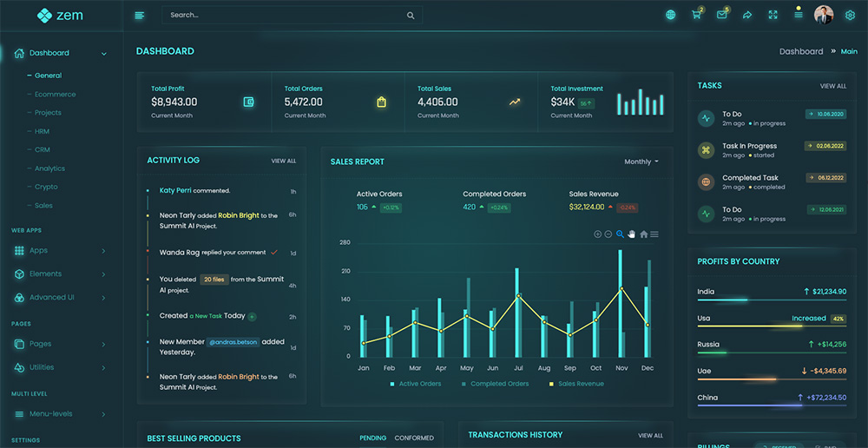The width and height of the screenshot is (868, 448).
Task: Toggle Sales Revenue chart legend series
Action: coord(576,383)
